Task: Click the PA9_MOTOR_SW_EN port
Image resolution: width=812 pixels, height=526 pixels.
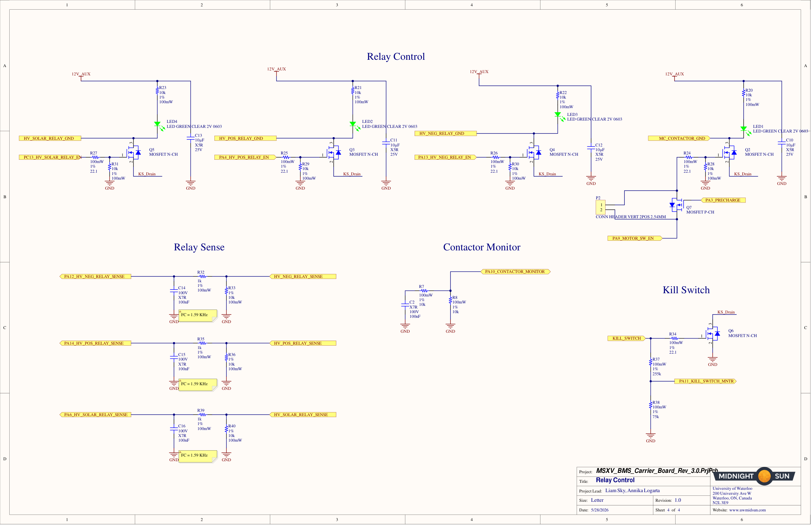Action: pos(635,238)
